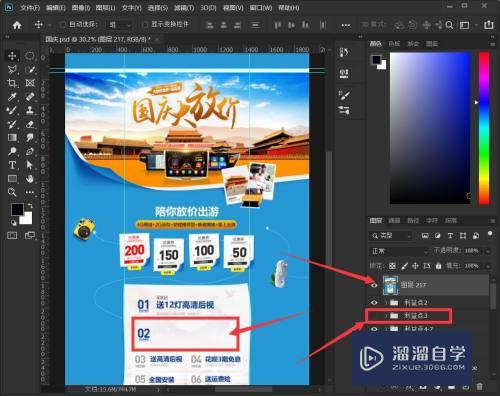Select the Horizontal Type tool
The width and height of the screenshot is (500, 396).
pyautogui.click(x=12, y=165)
